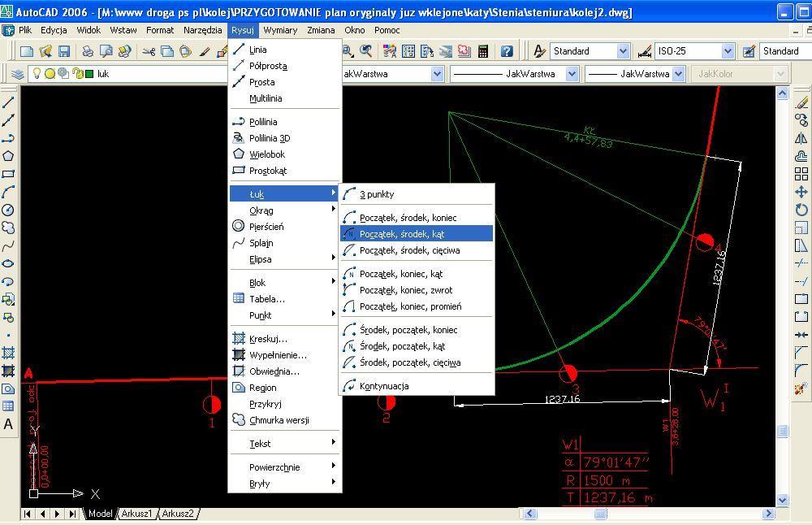Select the Polygon tool in left toolbar
812x525 pixels.
tap(8, 156)
